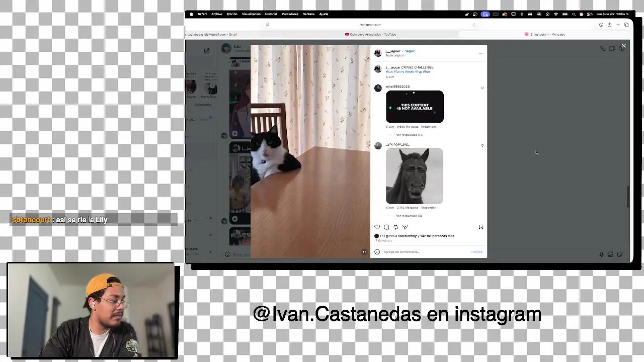Open the Archivo menu
The width and height of the screenshot is (644, 362).
217,14
